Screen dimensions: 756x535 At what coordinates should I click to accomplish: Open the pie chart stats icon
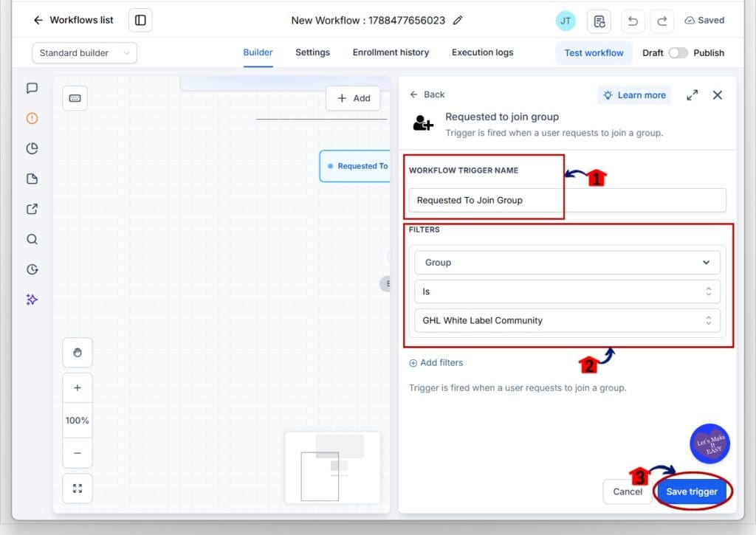32,148
